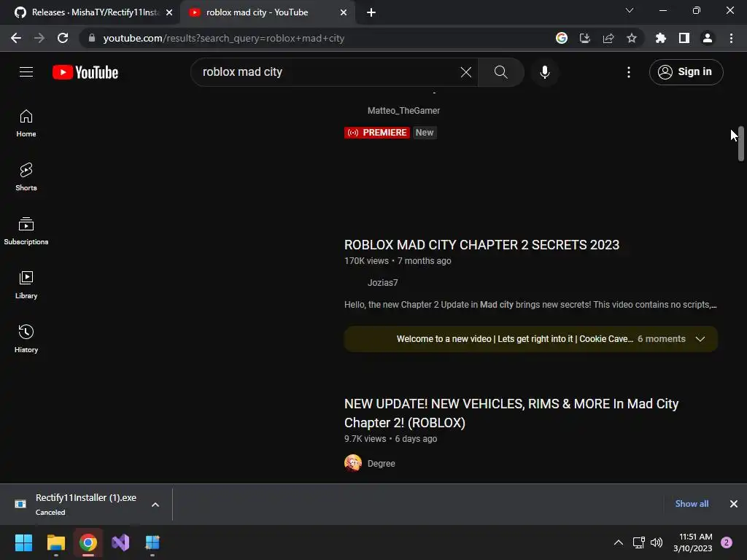The height and width of the screenshot is (560, 747).
Task: Click the install app icon in address bar
Action: [585, 38]
